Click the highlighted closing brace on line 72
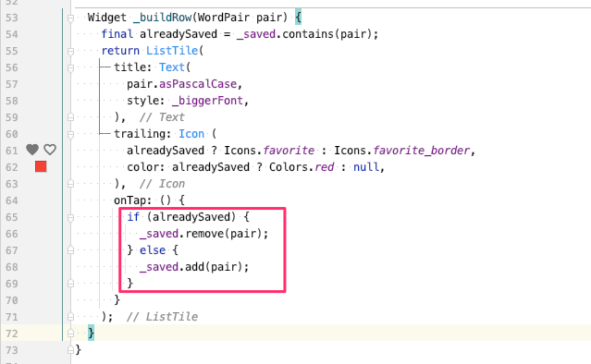591x364 pixels. (x=91, y=333)
